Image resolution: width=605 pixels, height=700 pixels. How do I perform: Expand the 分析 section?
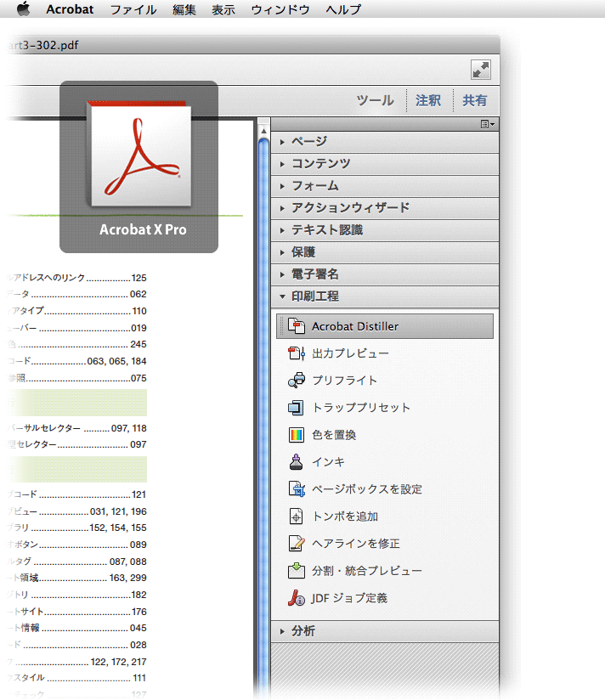(385, 631)
